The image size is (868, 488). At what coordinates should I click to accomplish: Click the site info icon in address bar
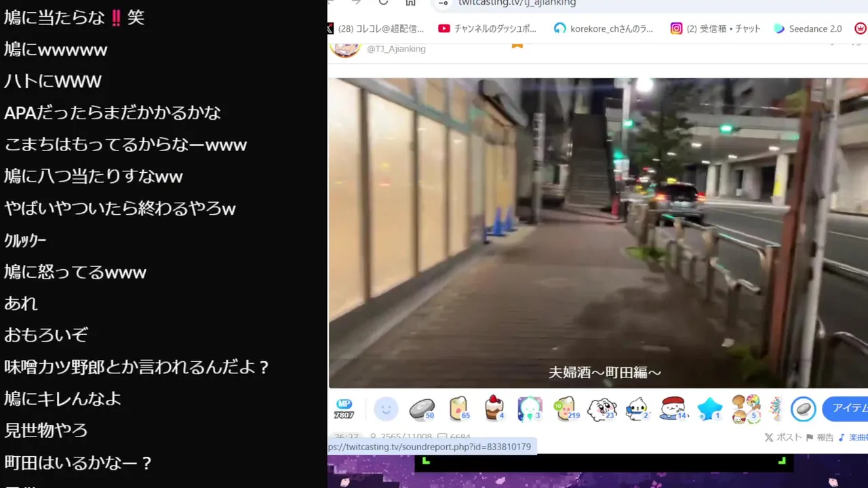[443, 3]
